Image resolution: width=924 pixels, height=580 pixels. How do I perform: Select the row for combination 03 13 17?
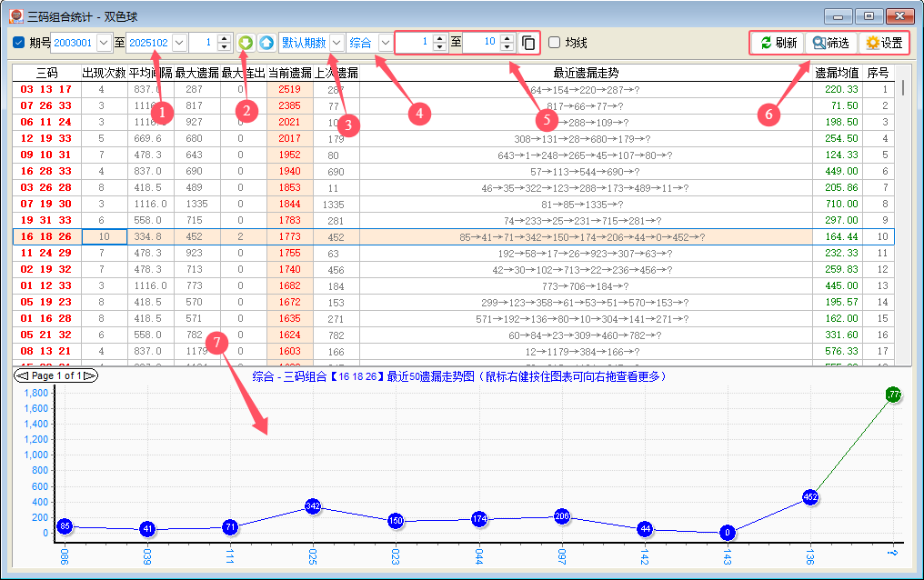pyautogui.click(x=46, y=89)
